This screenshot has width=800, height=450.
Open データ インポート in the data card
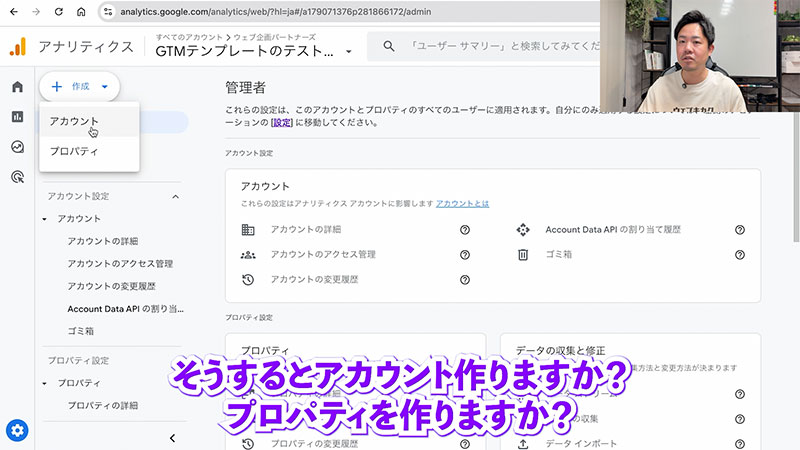581,444
